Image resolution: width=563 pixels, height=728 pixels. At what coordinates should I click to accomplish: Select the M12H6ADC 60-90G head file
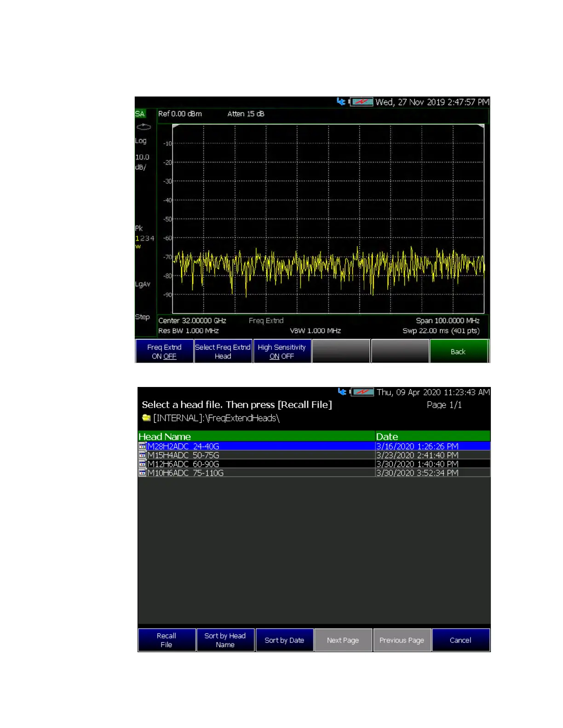click(314, 464)
